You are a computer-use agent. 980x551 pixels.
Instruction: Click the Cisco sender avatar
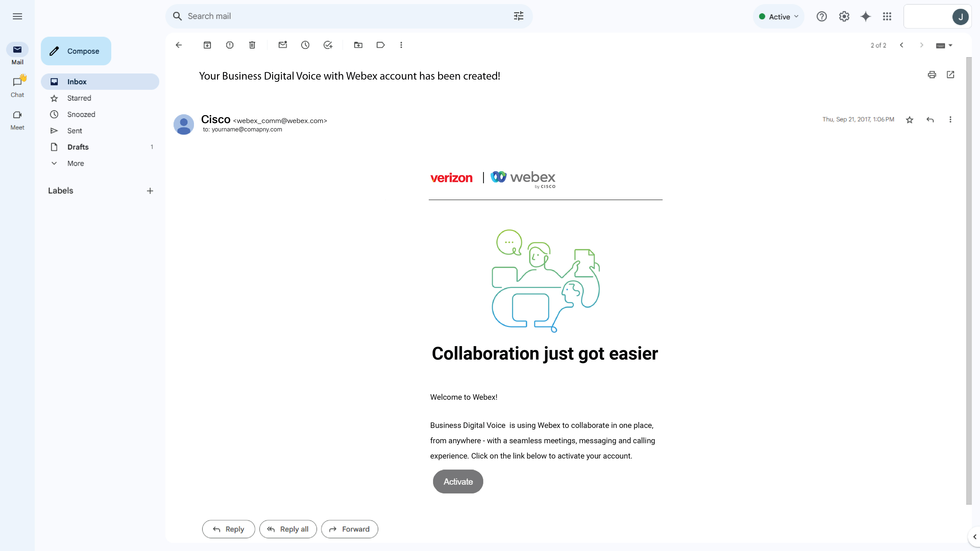pyautogui.click(x=184, y=124)
